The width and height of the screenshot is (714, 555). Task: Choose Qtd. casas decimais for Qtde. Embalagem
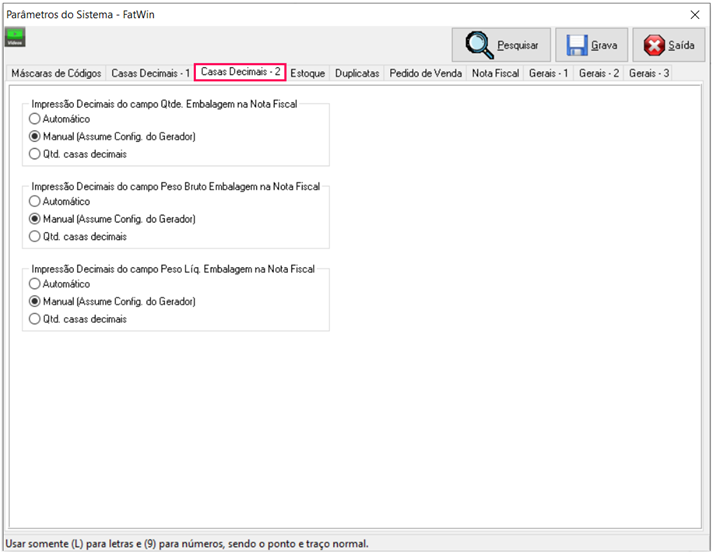pos(35,155)
